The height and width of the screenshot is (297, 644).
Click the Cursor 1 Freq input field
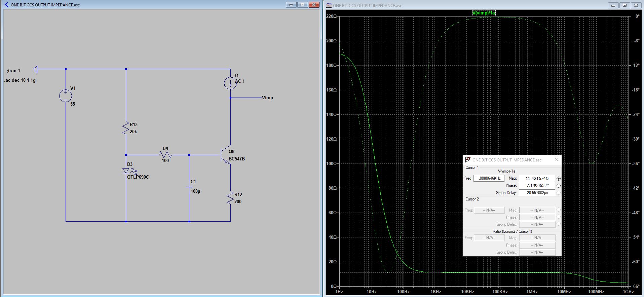[489, 178]
